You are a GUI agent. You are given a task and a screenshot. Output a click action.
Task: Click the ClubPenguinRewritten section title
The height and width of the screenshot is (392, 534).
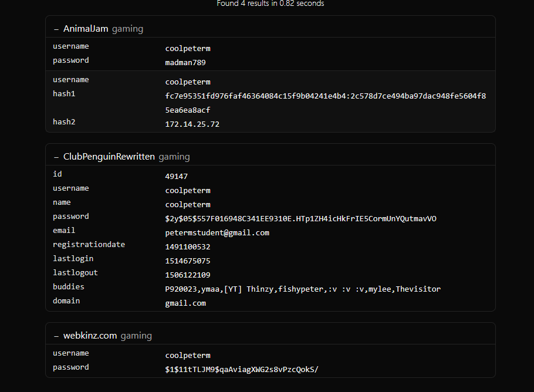(109, 157)
